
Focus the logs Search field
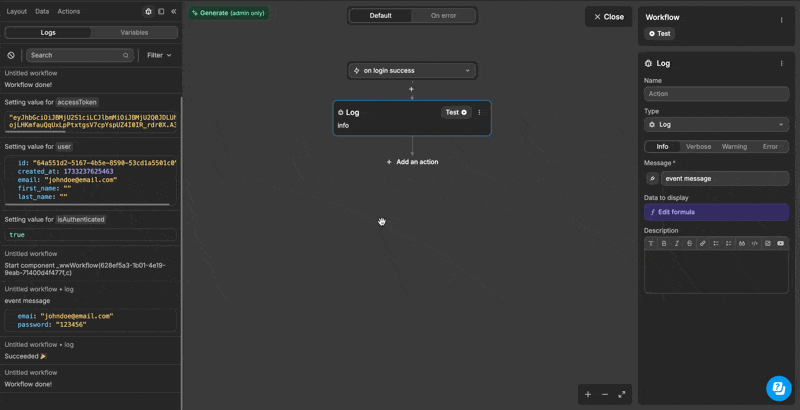point(80,55)
